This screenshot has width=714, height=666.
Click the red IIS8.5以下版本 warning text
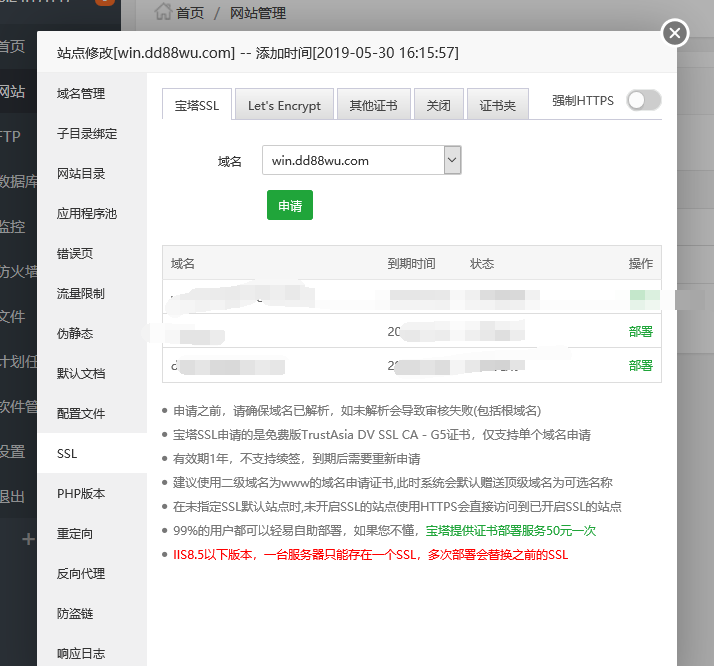tap(370, 555)
